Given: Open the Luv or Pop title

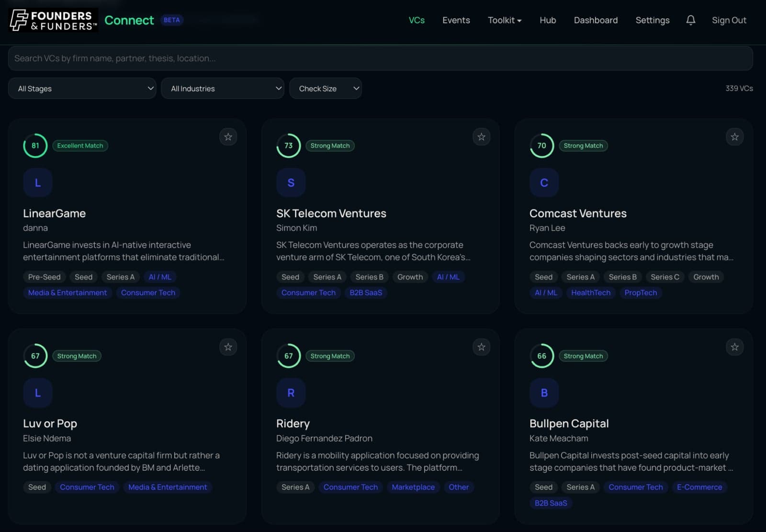Looking at the screenshot, I should [50, 424].
